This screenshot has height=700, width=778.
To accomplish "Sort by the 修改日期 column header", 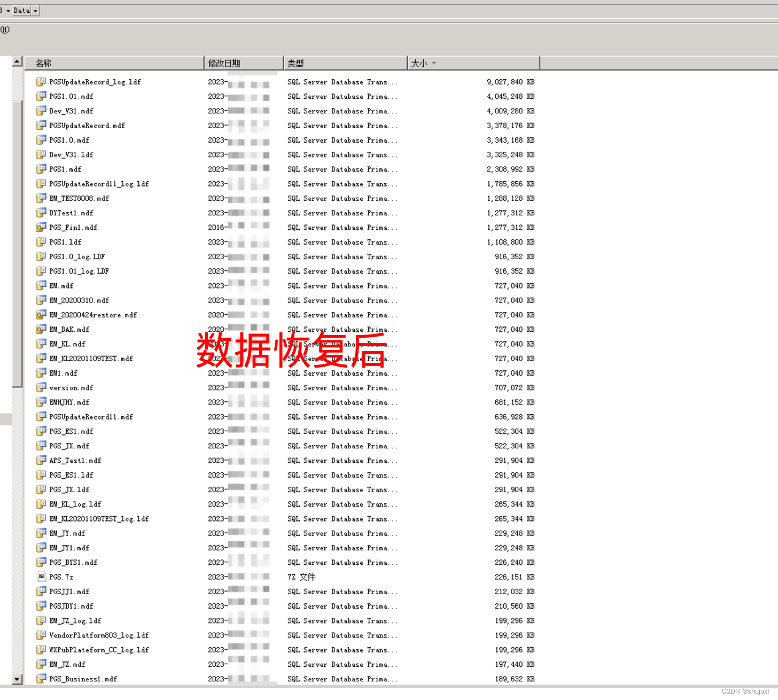I will coord(244,63).
